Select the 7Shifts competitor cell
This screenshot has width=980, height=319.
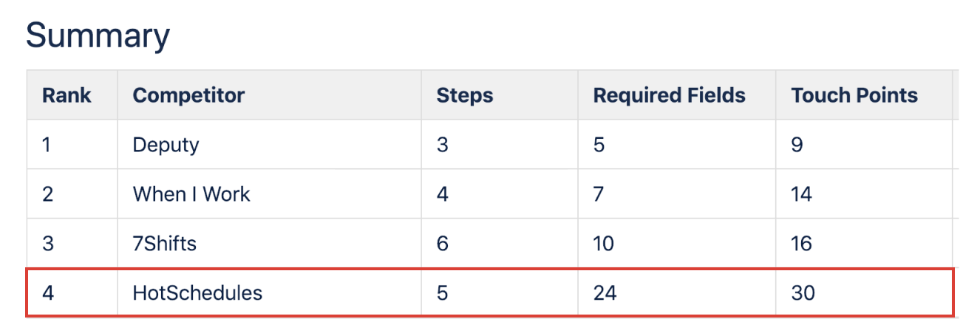click(x=164, y=244)
